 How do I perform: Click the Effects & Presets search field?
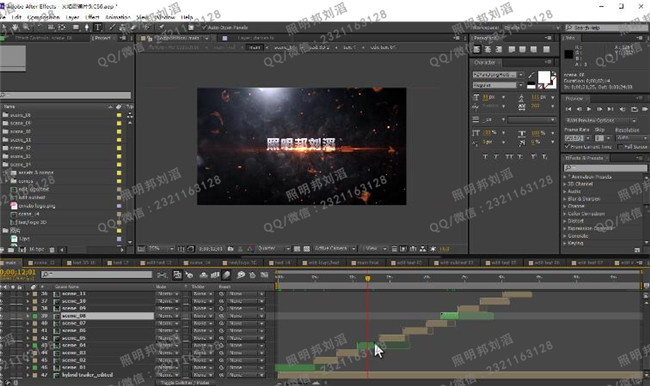click(605, 168)
